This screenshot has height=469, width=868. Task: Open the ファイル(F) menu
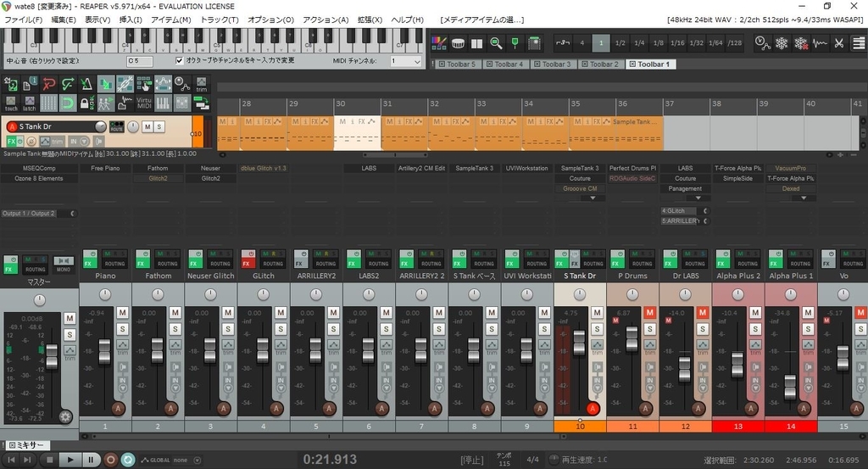23,20
